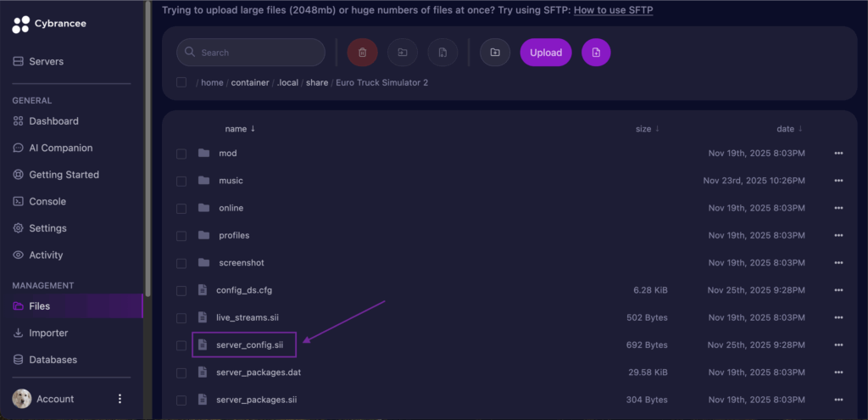The image size is (868, 420).
Task: Toggle the select-all checkbox in breadcrumb row
Action: tap(181, 82)
